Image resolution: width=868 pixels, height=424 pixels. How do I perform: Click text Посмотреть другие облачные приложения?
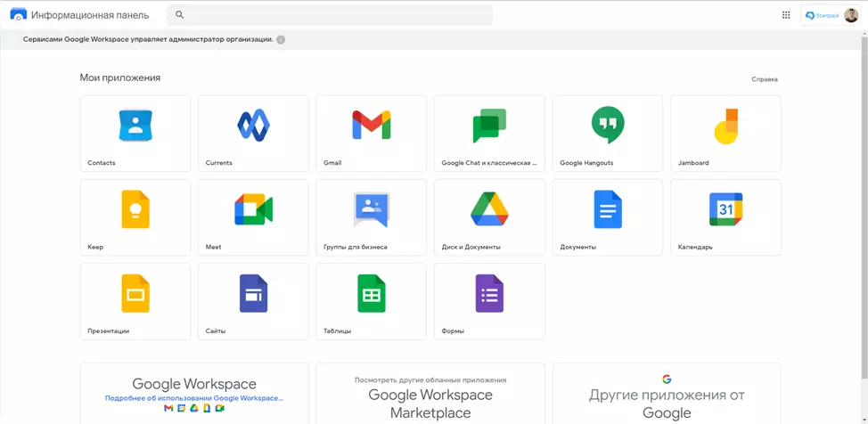click(430, 380)
